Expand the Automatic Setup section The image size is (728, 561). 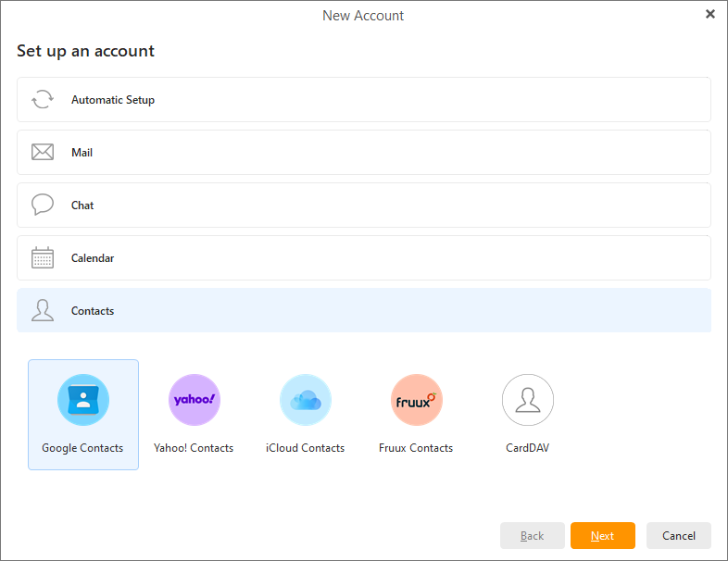click(363, 100)
